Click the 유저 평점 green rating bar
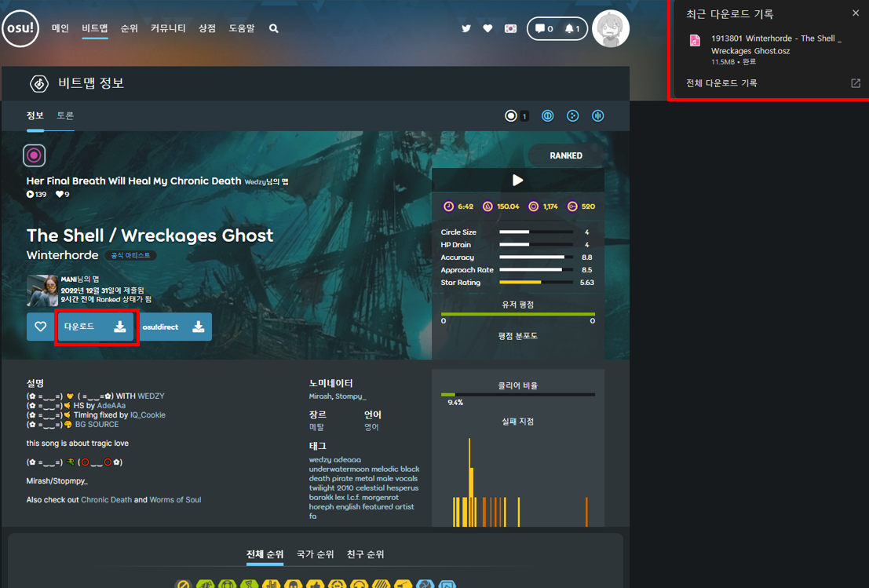Image resolution: width=869 pixels, height=588 pixels. (x=517, y=314)
